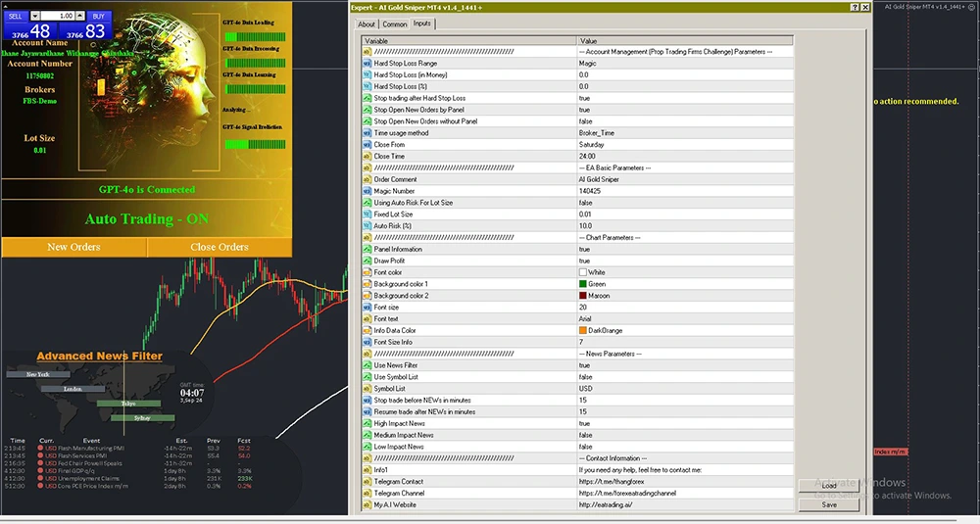The height and width of the screenshot is (524, 980).
Task: Click the integer icon next to Magic Number
Action: (x=367, y=191)
